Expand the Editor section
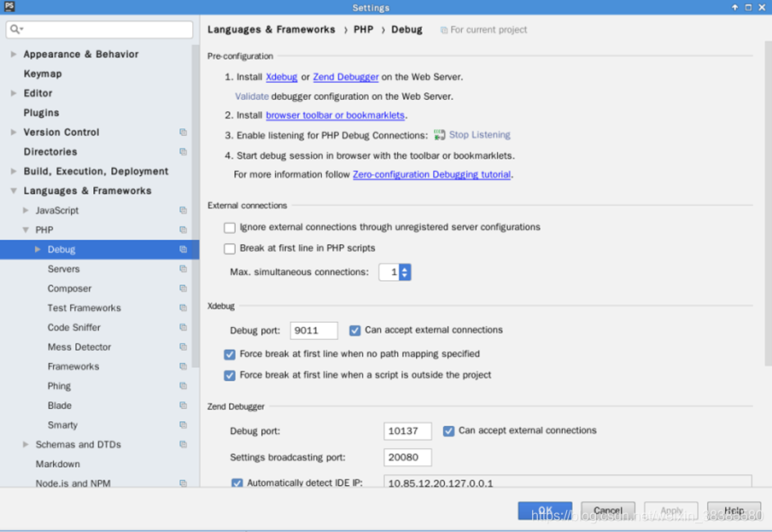Viewport: 772px width, 532px height. tap(14, 93)
